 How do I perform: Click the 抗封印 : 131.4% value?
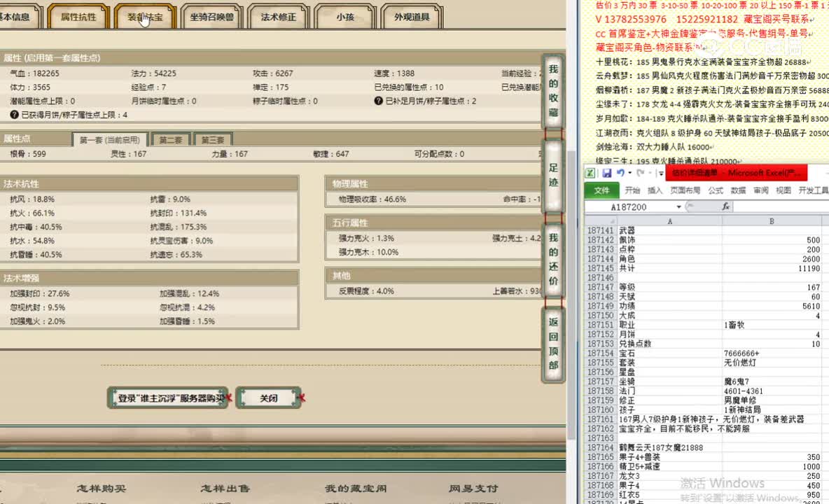[178, 213]
